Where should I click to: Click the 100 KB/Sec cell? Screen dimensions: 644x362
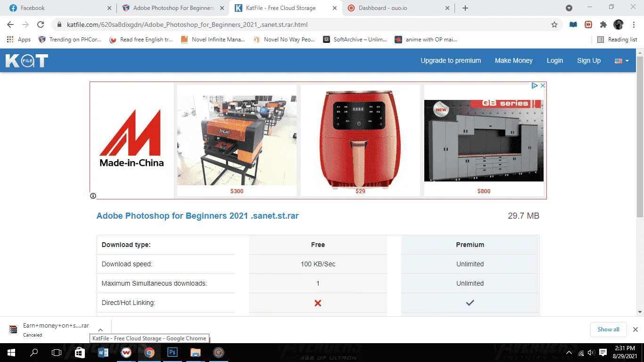click(318, 264)
